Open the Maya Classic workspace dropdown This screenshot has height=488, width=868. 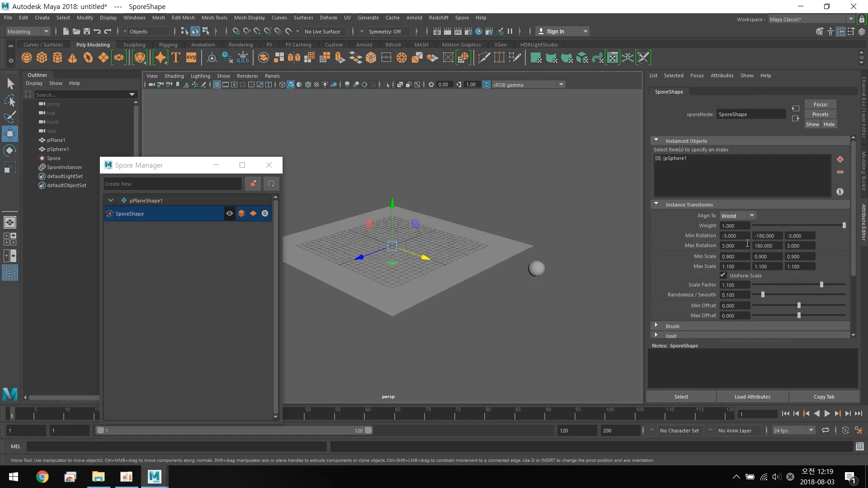tap(811, 19)
